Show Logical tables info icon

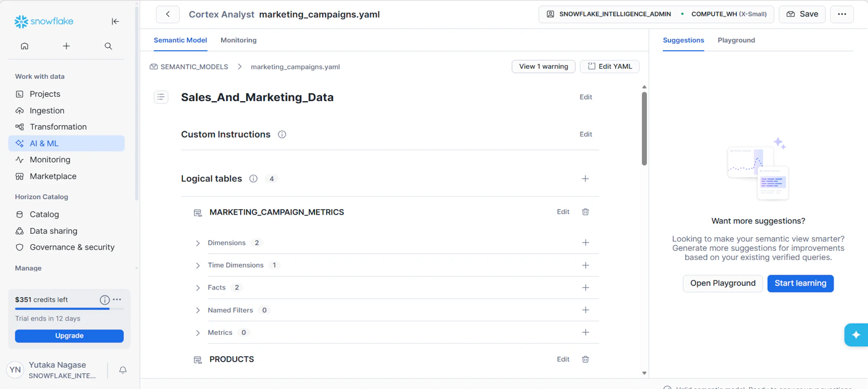click(253, 179)
